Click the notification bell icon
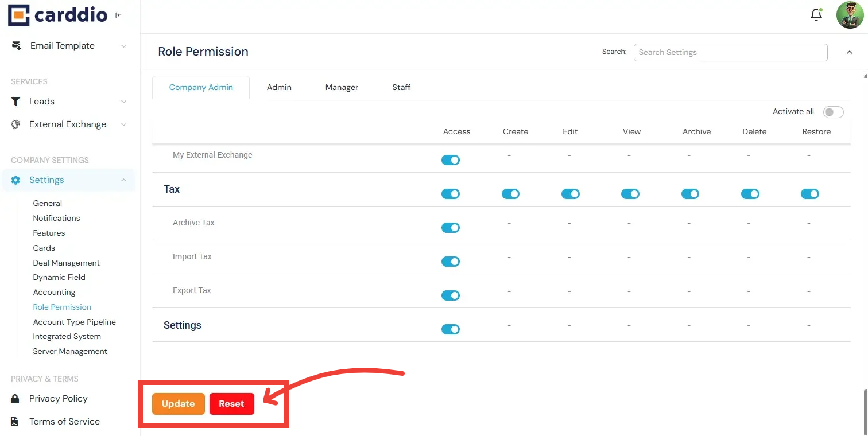Viewport: 868px width, 436px height. tap(816, 15)
